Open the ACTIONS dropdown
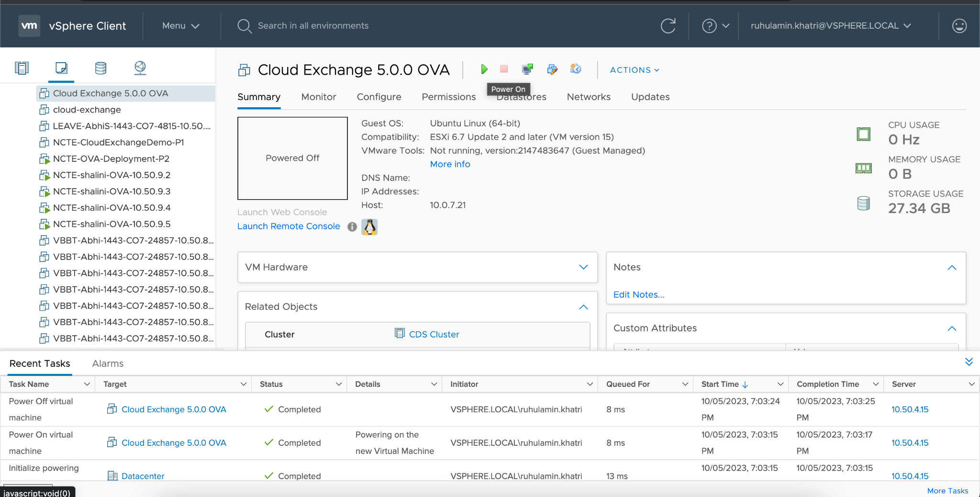Image resolution: width=980 pixels, height=497 pixels. point(635,70)
